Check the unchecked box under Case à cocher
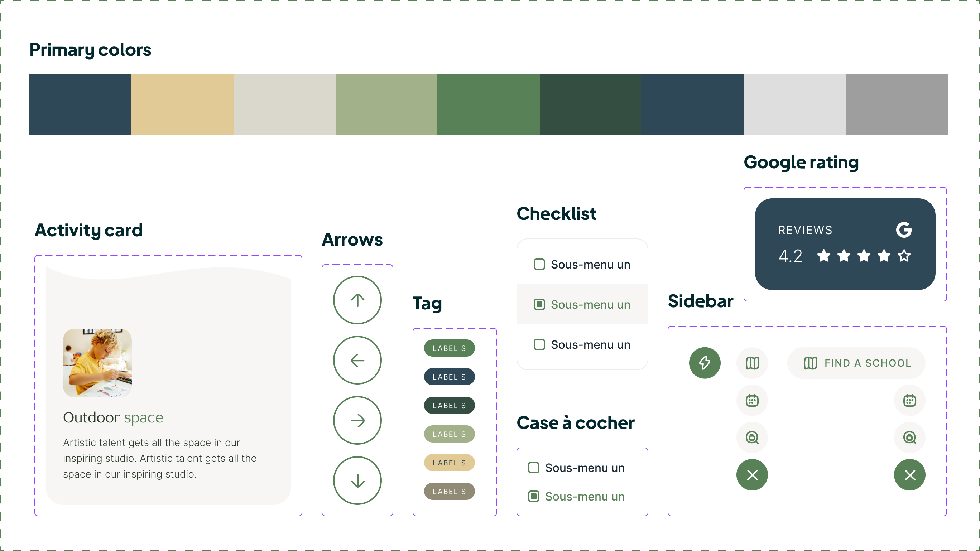 click(x=533, y=468)
